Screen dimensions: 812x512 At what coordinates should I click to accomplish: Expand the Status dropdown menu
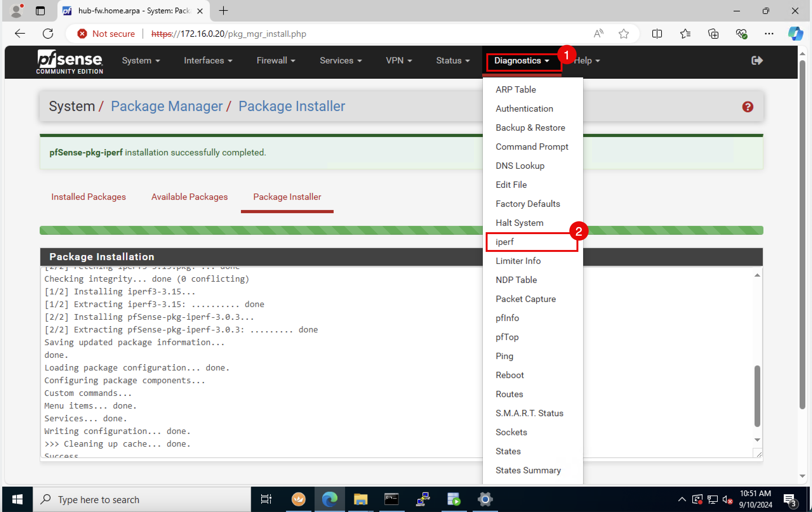(x=453, y=61)
